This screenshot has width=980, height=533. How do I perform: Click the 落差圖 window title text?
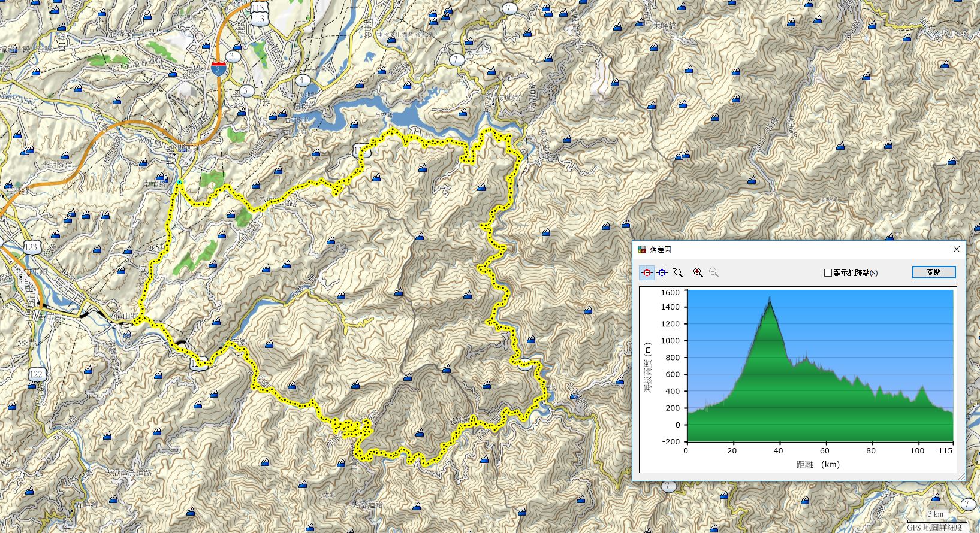pos(661,249)
